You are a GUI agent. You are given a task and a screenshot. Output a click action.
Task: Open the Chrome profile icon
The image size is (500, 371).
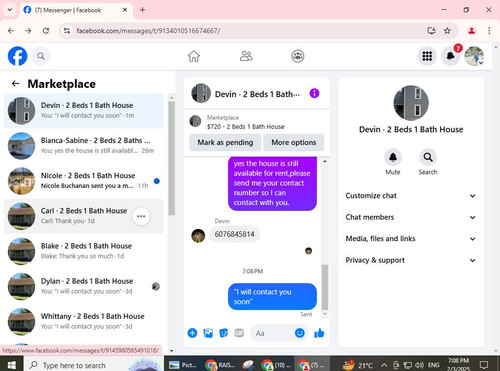point(471,31)
